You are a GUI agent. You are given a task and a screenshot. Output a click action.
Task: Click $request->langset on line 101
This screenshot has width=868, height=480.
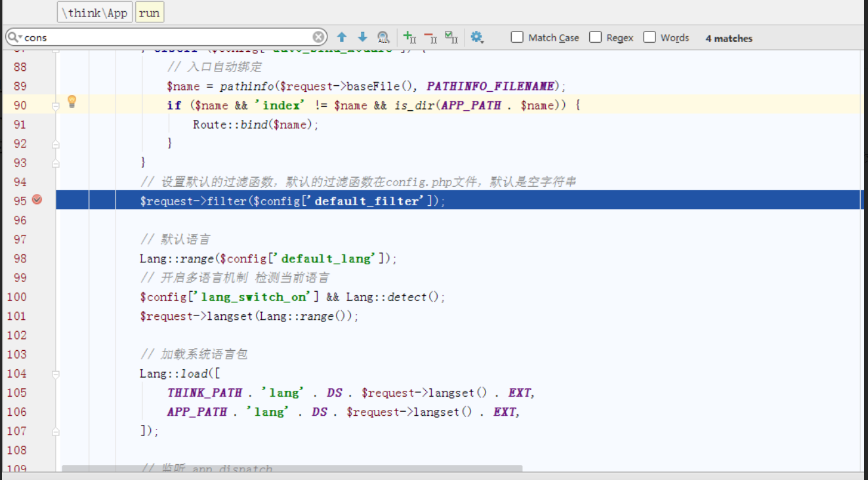[x=197, y=316]
